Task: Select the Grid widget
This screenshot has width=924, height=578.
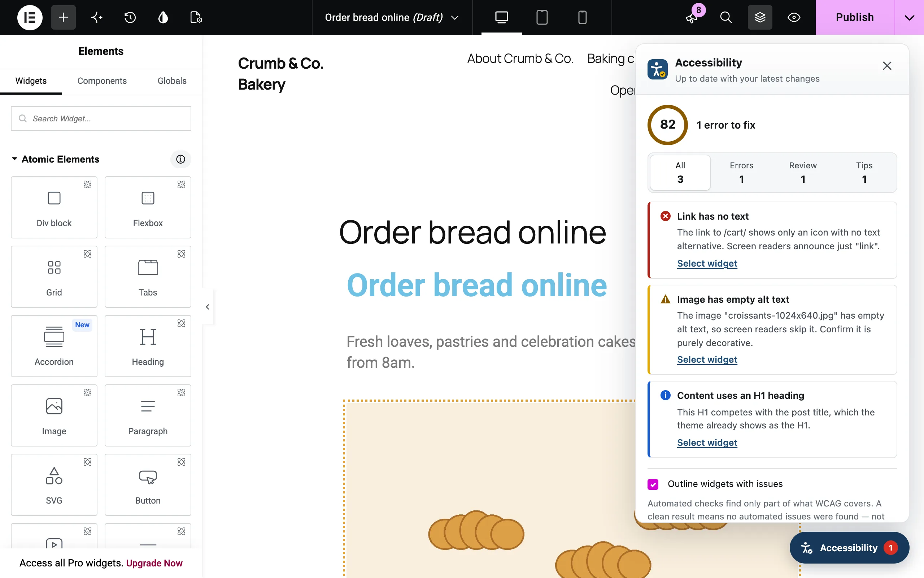Action: 54,276
